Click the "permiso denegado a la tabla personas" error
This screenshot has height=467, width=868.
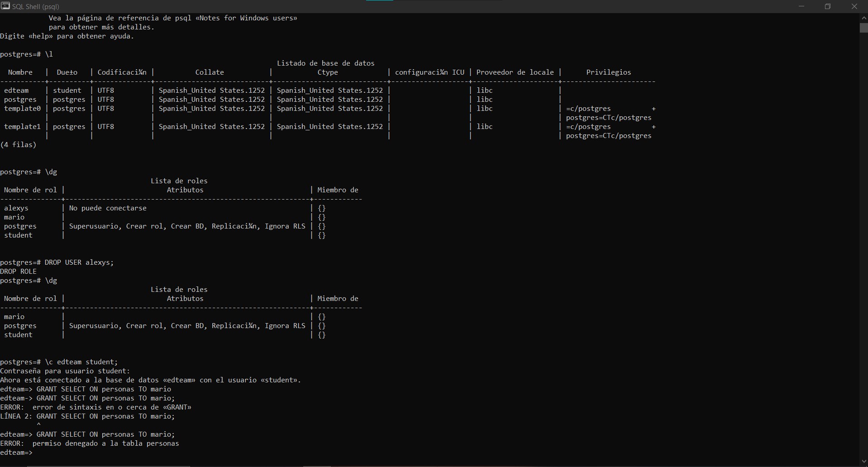click(105, 443)
